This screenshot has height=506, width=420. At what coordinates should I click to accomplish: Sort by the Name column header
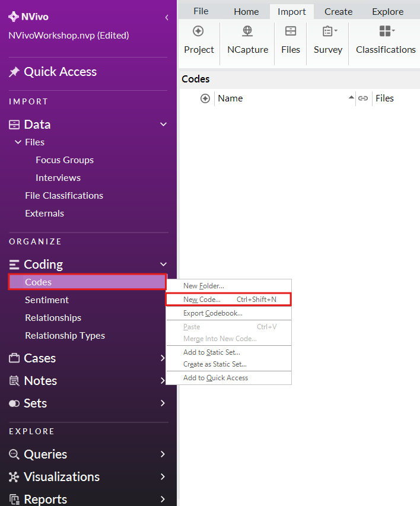[230, 98]
